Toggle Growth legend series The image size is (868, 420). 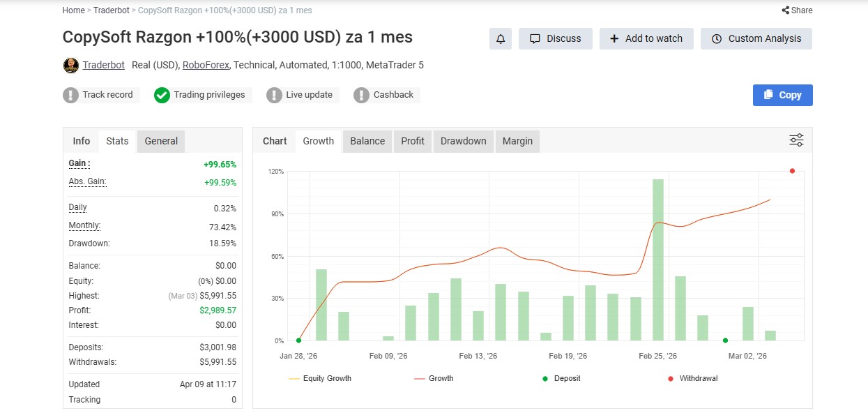[x=434, y=378]
